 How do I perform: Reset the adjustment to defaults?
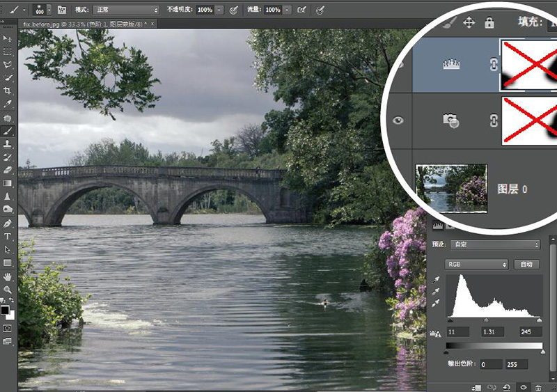point(507,387)
